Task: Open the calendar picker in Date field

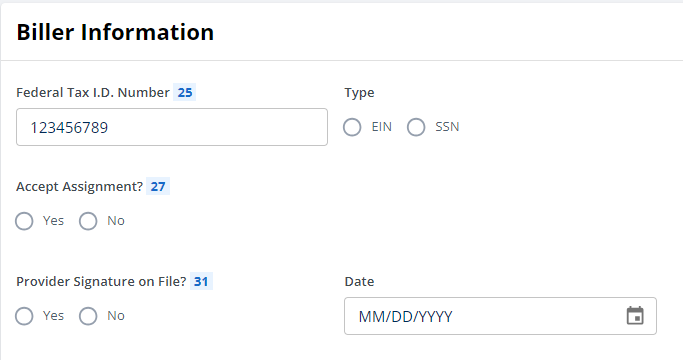Action: coord(635,316)
